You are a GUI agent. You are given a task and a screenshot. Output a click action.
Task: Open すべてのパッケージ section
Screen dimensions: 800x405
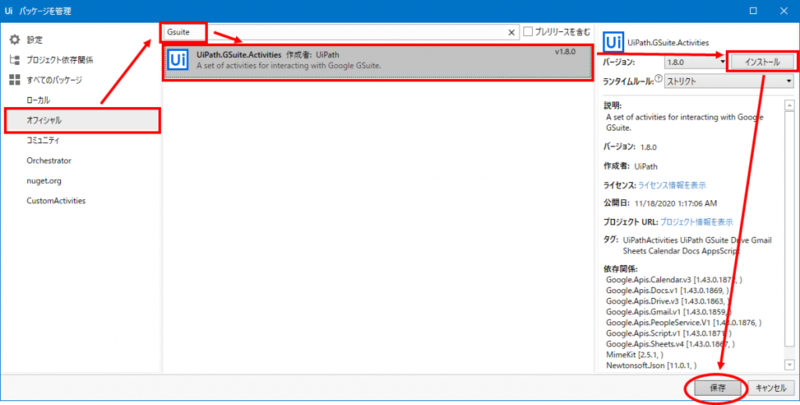(x=54, y=80)
